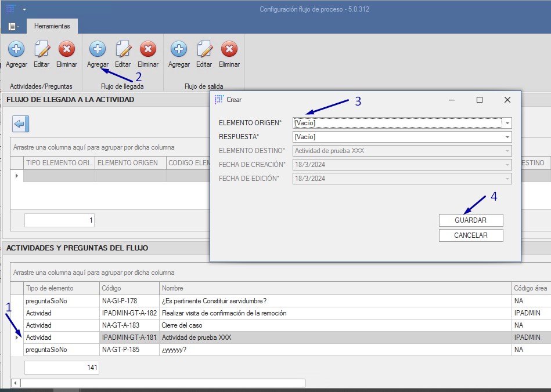Sort by the Código column header
This screenshot has height=392, width=551.
128,288
